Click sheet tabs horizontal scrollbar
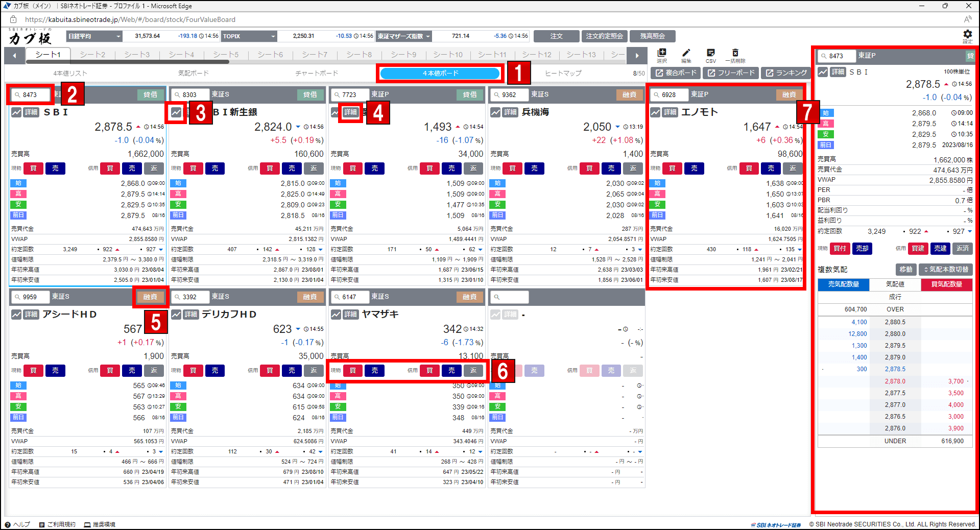Viewport: 980px width, 530px height. [127, 62]
